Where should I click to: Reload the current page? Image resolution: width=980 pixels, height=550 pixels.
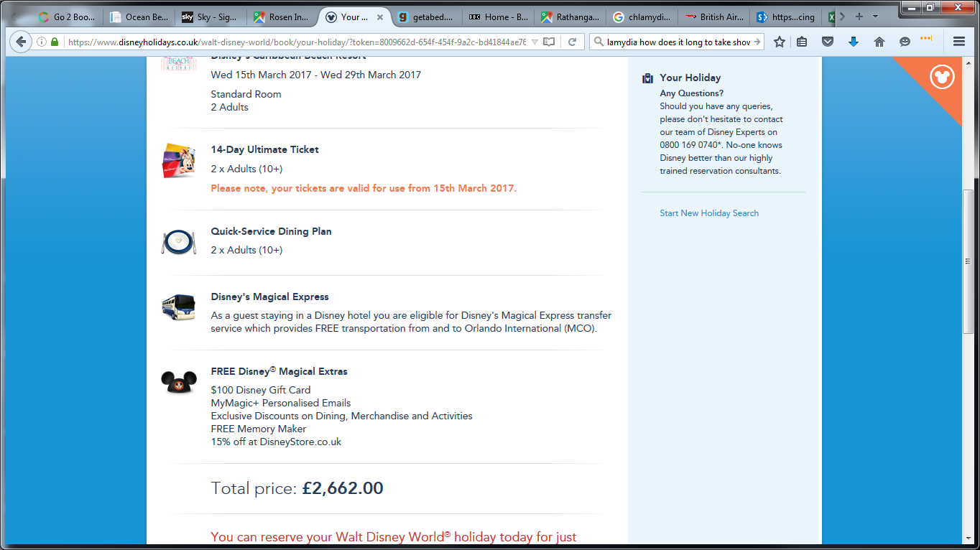[x=572, y=42]
